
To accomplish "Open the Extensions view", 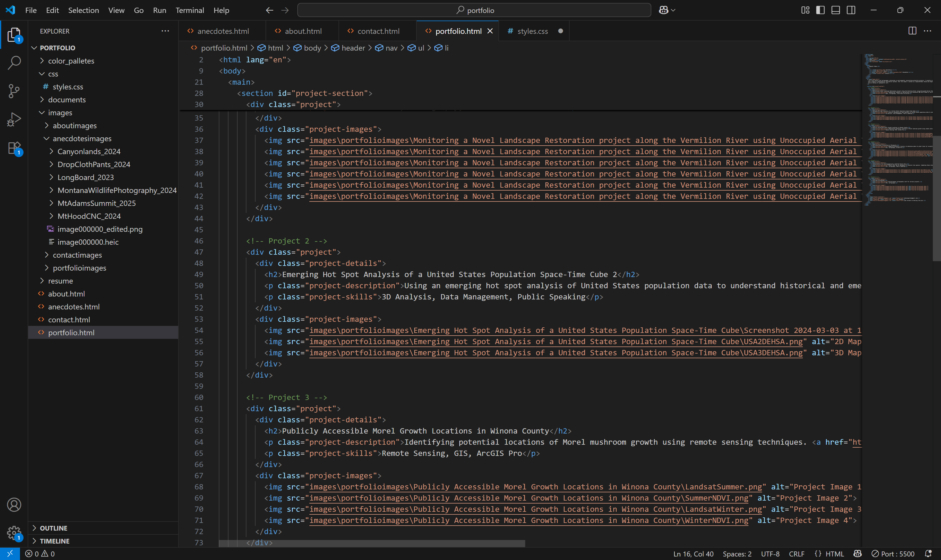I will [x=14, y=148].
